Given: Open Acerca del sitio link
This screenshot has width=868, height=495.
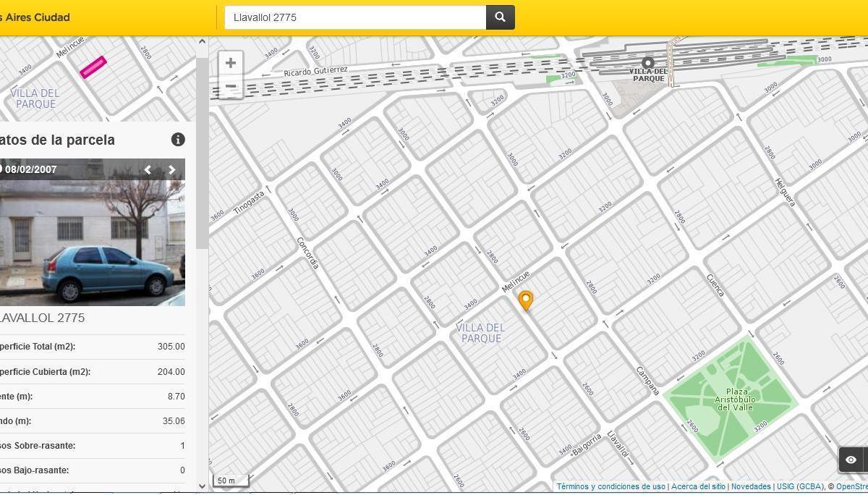Looking at the screenshot, I should (x=698, y=487).
